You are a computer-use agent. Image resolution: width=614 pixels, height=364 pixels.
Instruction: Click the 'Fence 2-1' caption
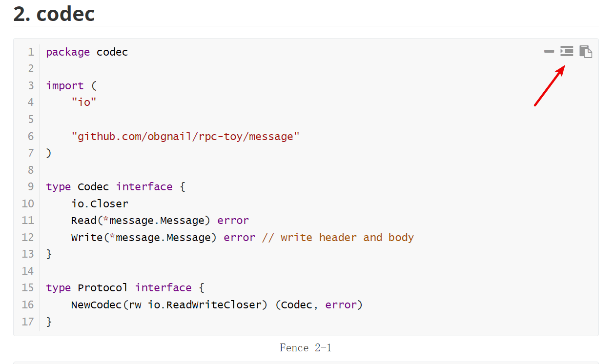[306, 348]
